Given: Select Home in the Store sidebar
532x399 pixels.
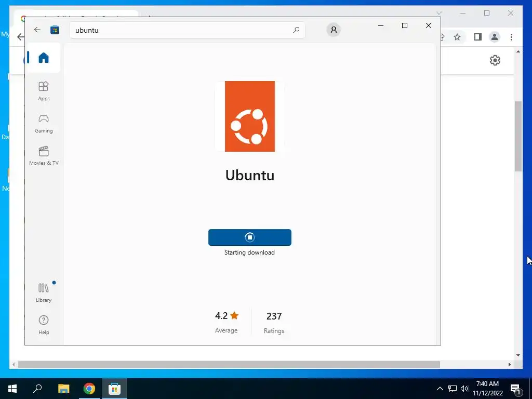Looking at the screenshot, I should (44, 58).
